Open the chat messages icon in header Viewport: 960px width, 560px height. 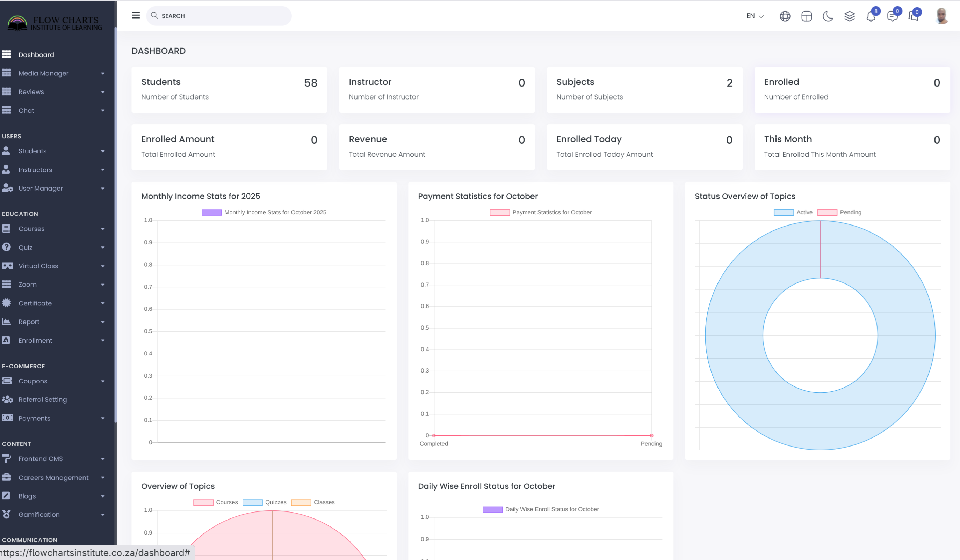[892, 16]
